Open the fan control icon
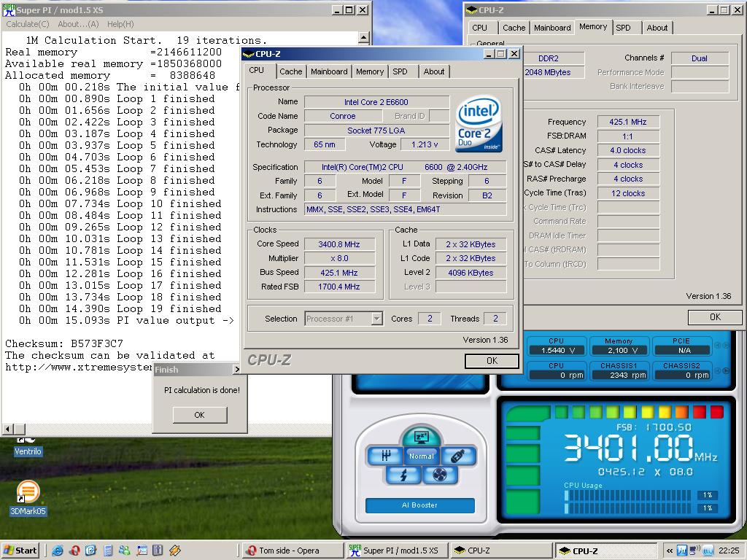747x560 pixels. point(439,475)
